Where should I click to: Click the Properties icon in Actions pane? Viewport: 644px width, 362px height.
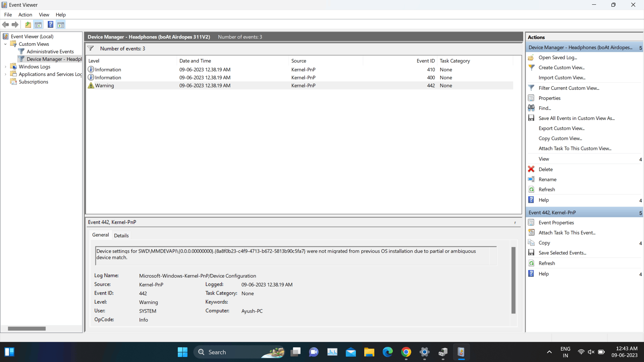point(531,98)
